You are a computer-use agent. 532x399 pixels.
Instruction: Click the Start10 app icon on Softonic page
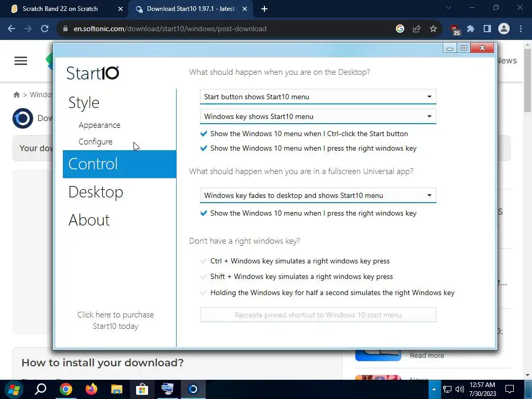[23, 118]
